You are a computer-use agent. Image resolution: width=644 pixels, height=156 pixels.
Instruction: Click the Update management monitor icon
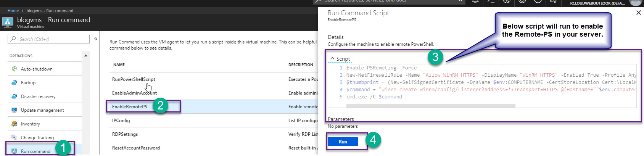14,110
